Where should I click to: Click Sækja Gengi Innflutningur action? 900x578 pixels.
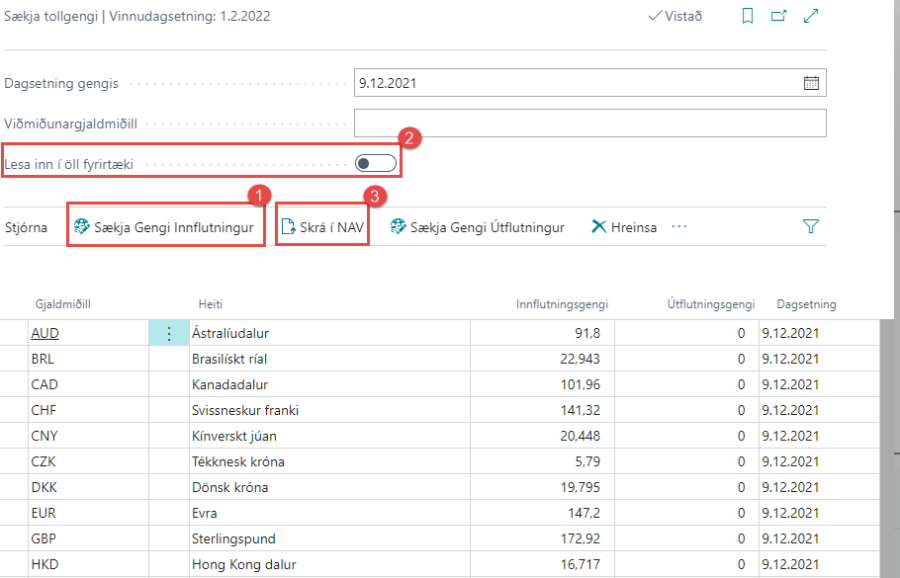[166, 227]
